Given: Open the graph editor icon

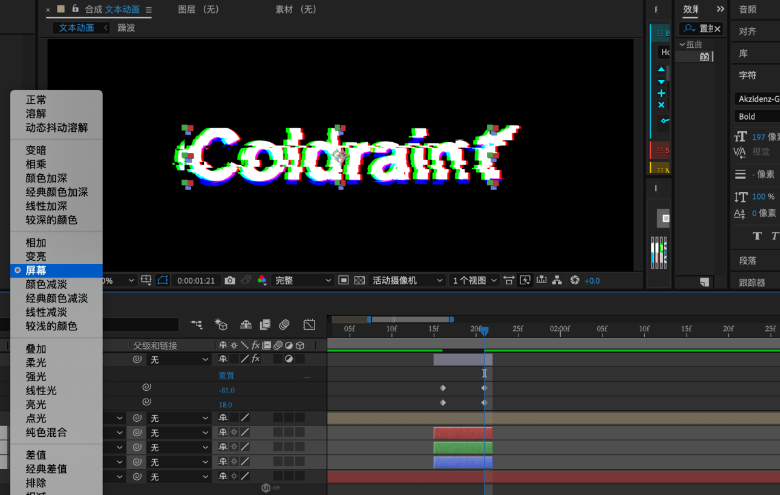Looking at the screenshot, I should tap(309, 325).
